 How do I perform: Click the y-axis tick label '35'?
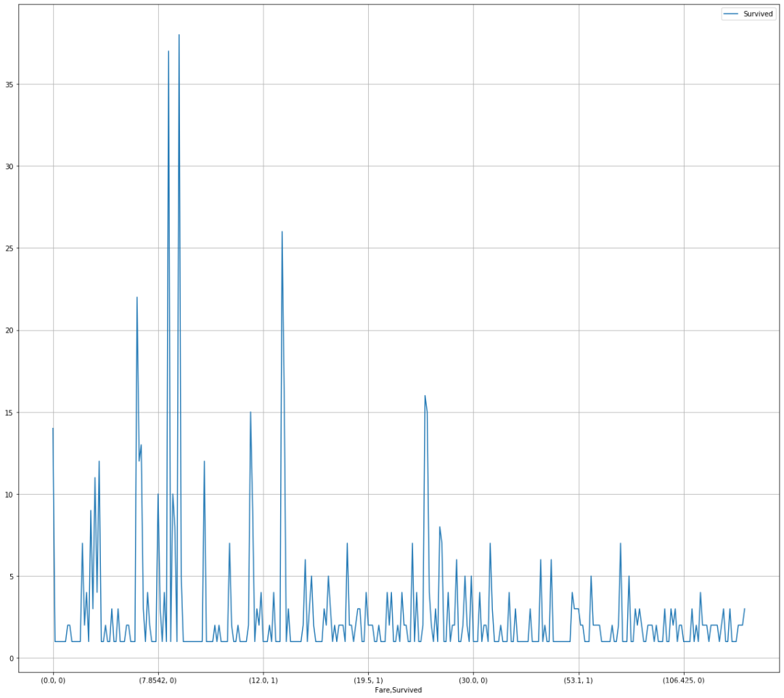coord(9,84)
